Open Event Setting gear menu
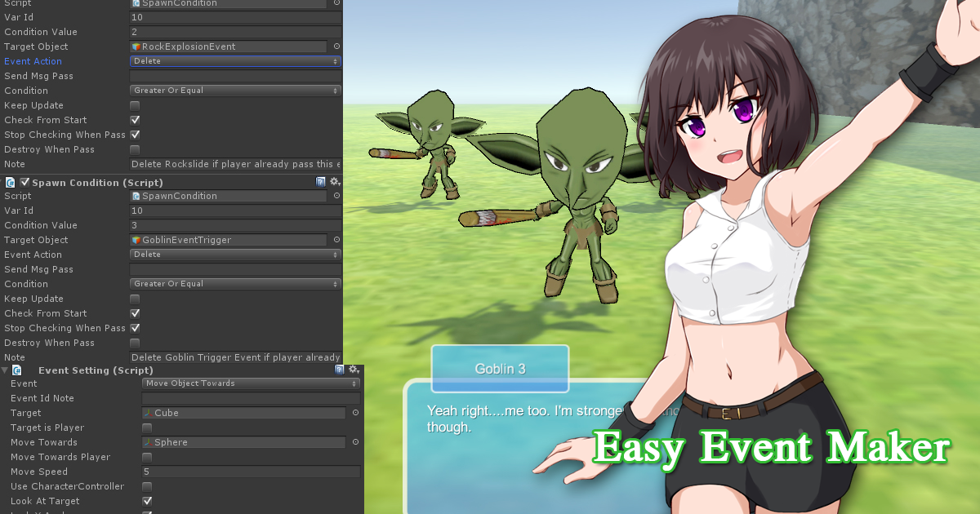Screen dimensions: 980x514 [x=353, y=370]
